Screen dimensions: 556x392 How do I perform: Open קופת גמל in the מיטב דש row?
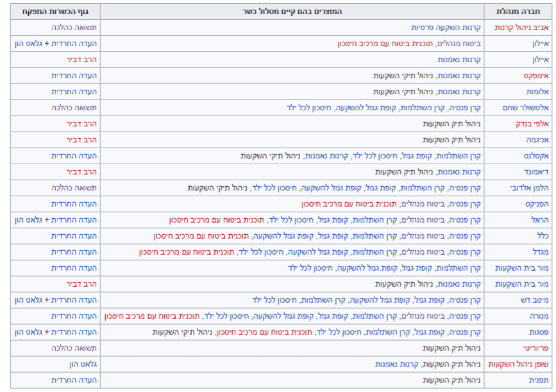tap(429, 300)
